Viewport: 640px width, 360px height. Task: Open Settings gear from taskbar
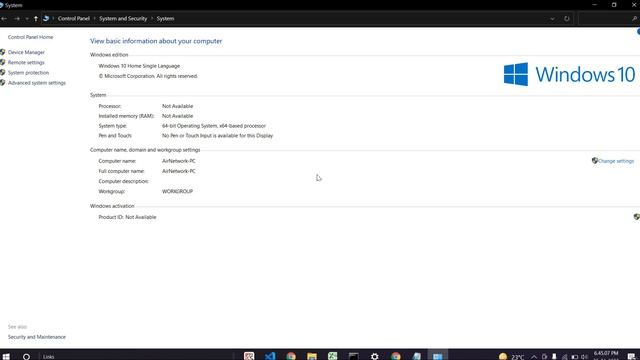[375, 356]
